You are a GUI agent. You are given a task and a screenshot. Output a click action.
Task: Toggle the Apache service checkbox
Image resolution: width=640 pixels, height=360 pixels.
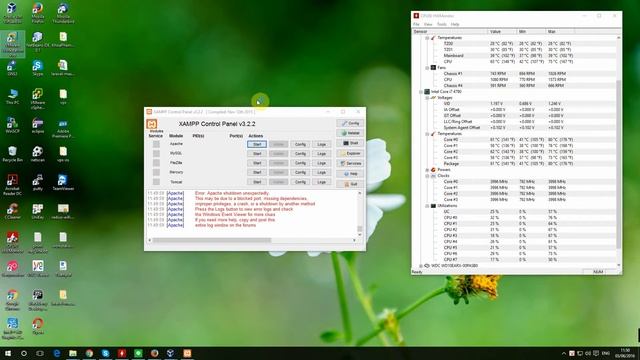[x=156, y=144]
